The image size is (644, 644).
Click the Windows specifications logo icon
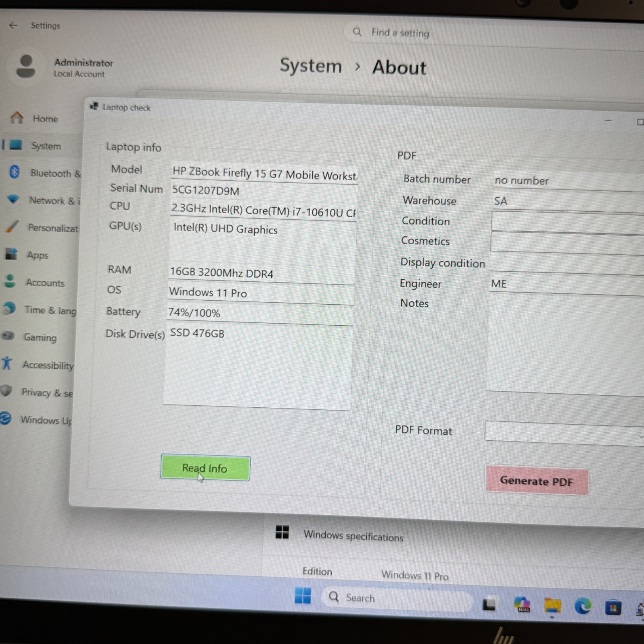pos(282,532)
